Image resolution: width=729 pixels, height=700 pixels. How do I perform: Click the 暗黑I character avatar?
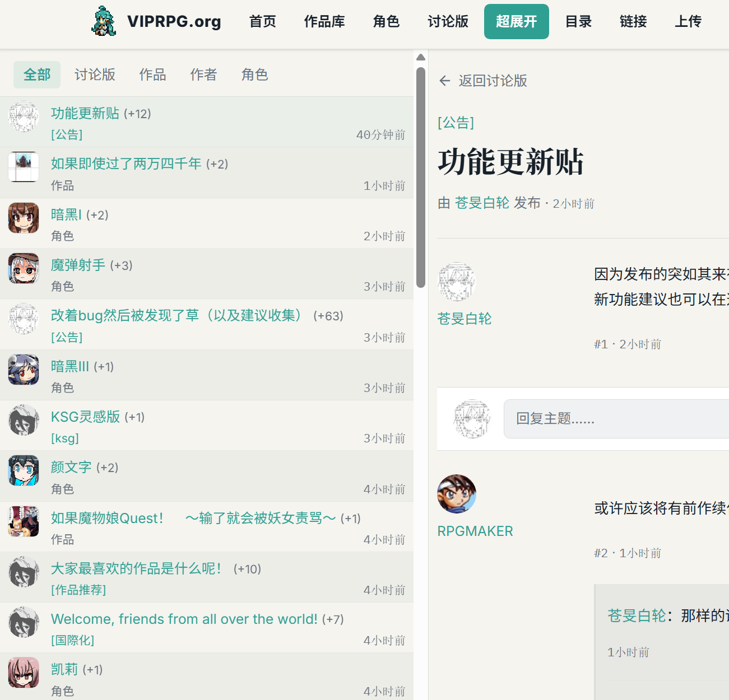click(24, 218)
